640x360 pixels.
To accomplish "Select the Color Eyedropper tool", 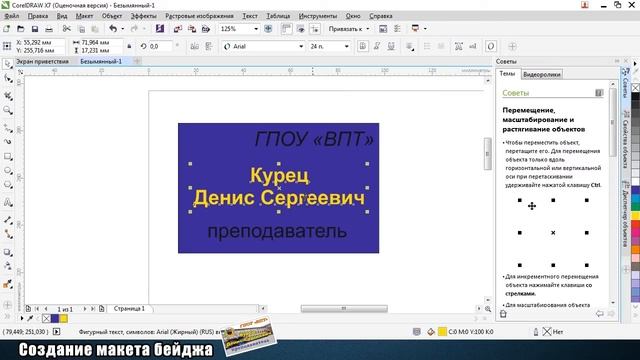I will pyautogui.click(x=8, y=284).
